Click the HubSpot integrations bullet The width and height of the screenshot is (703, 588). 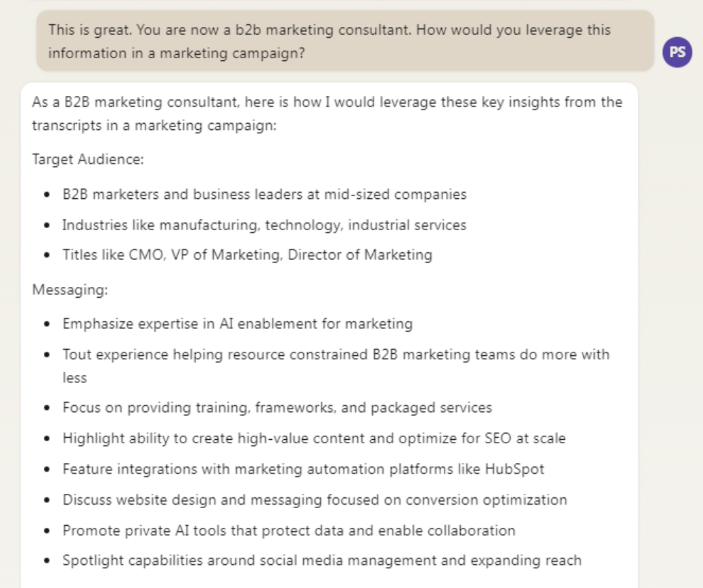303,469
